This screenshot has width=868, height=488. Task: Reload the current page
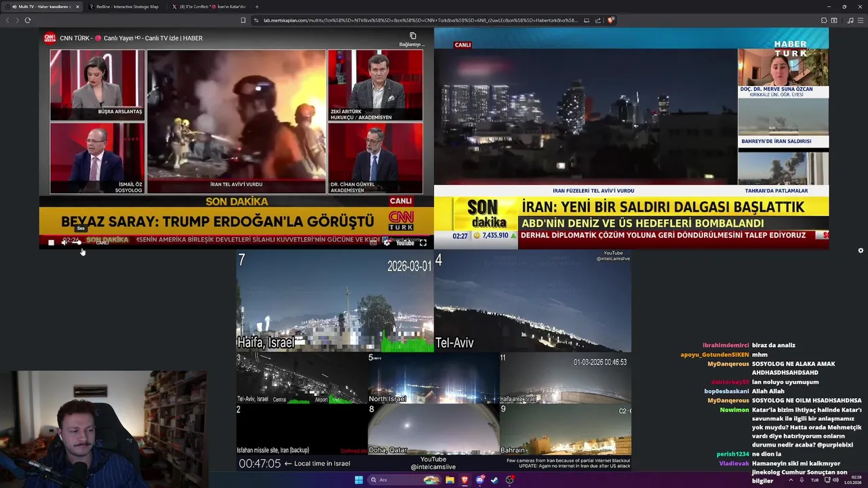28,20
